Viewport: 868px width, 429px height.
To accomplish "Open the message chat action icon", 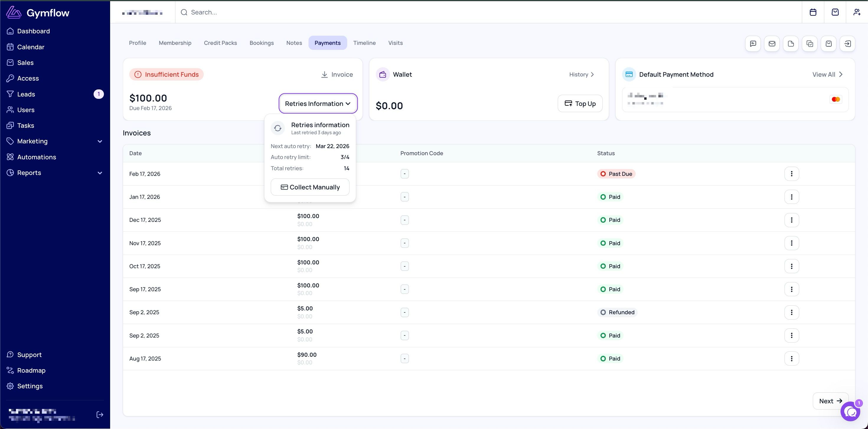I will pos(753,43).
